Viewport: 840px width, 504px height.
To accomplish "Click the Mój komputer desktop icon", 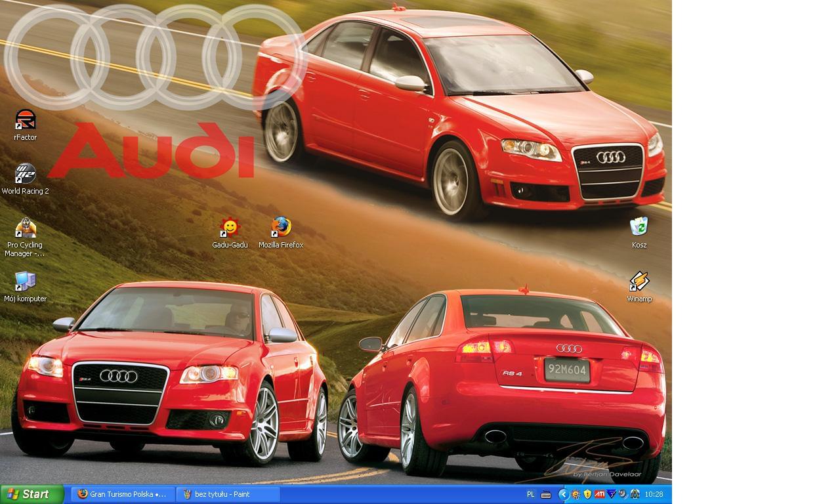I will 25,287.
